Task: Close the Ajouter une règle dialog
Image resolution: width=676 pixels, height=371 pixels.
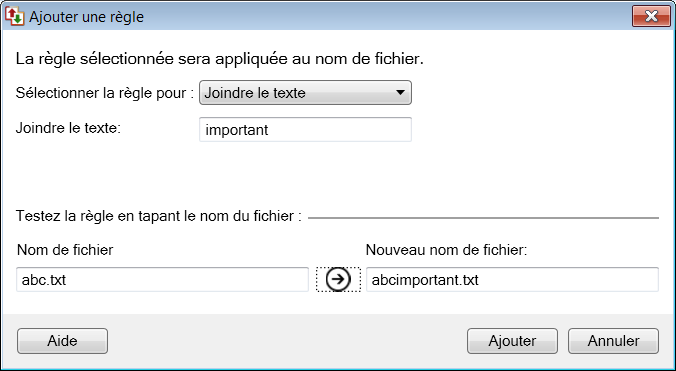Action: point(651,16)
